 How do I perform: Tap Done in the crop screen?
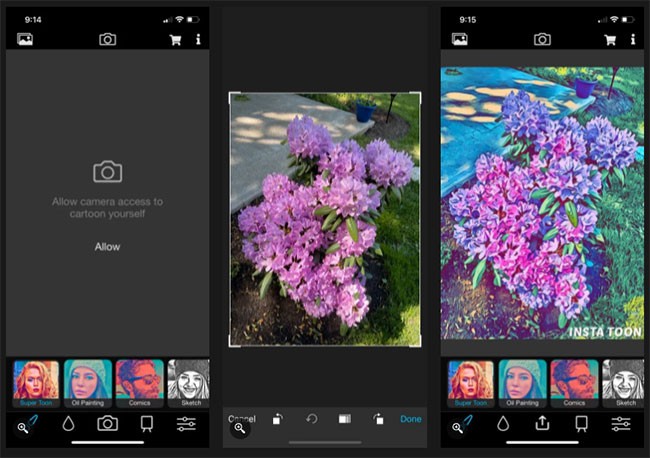point(410,419)
